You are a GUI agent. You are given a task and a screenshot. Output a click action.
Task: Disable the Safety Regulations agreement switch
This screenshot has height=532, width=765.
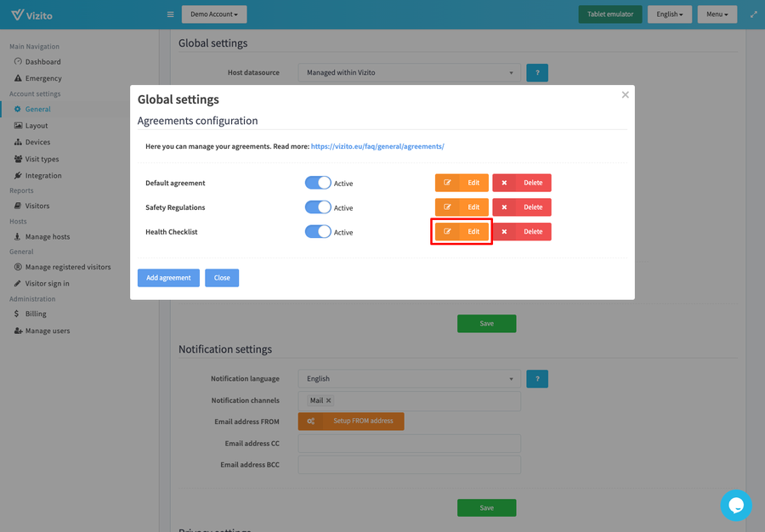(318, 207)
